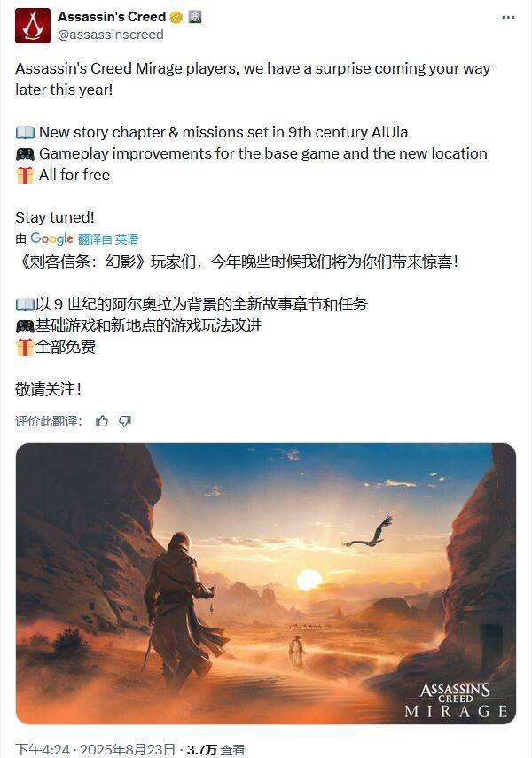Open the @assassinscreed handle link
The width and height of the screenshot is (532, 758).
[111, 35]
